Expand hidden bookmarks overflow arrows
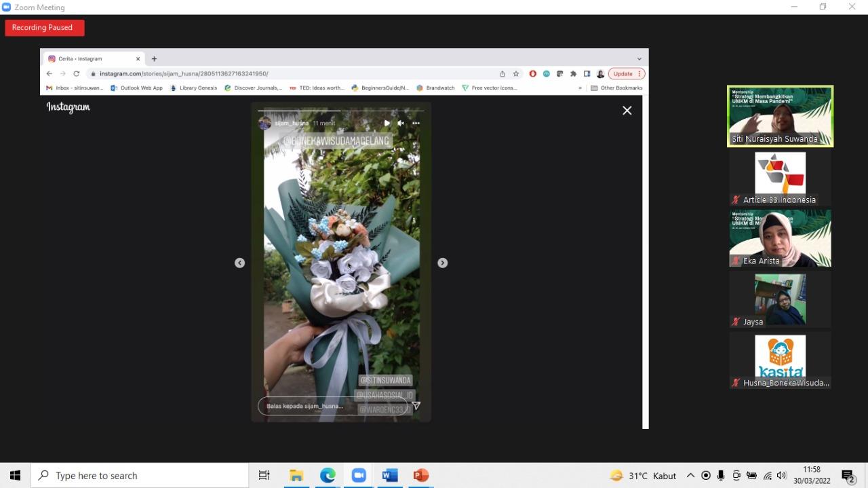 click(580, 88)
